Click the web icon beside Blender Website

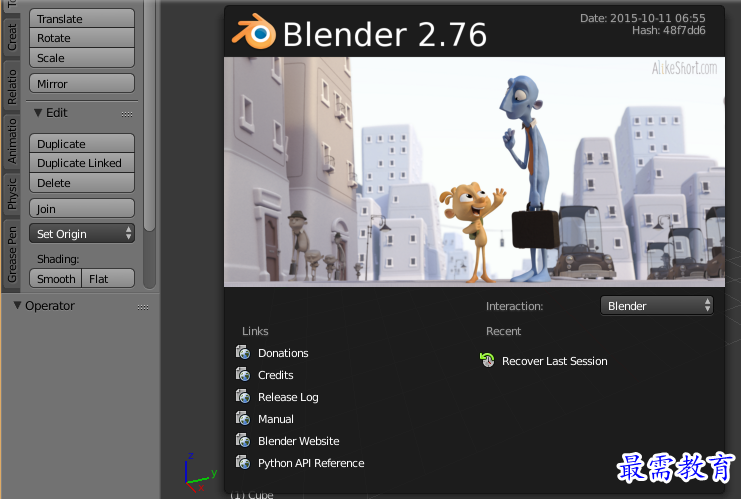click(x=243, y=440)
